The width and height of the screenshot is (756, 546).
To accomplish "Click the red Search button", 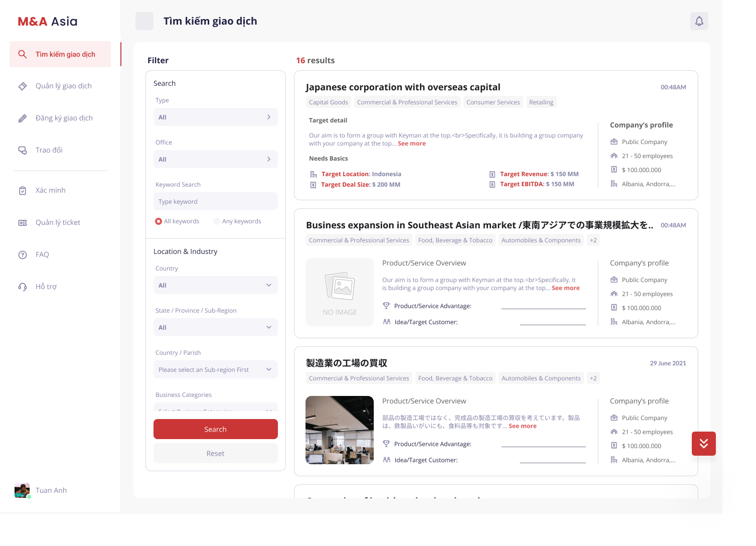I will (x=216, y=429).
